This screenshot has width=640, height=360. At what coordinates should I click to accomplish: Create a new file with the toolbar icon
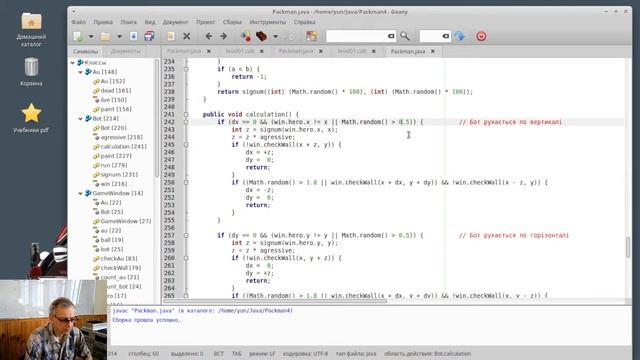tap(78, 36)
